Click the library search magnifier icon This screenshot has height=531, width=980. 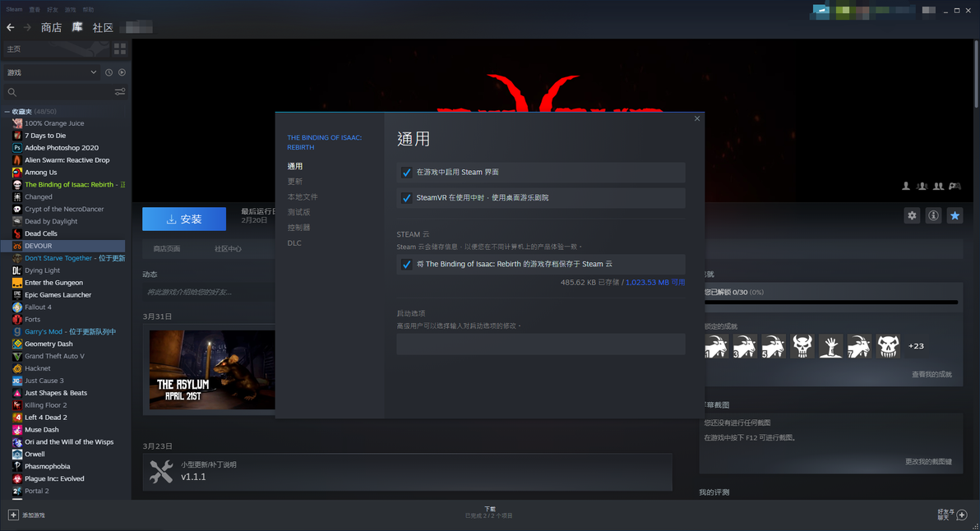click(12, 92)
